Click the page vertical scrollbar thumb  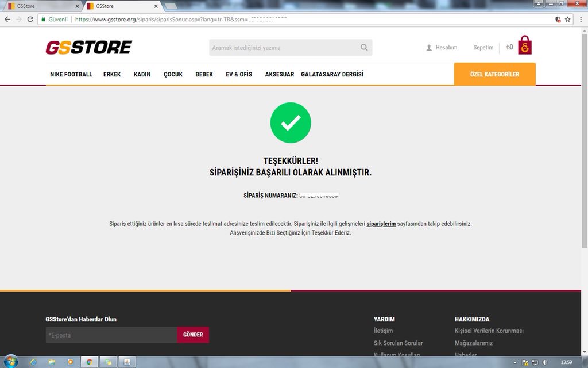click(x=584, y=141)
